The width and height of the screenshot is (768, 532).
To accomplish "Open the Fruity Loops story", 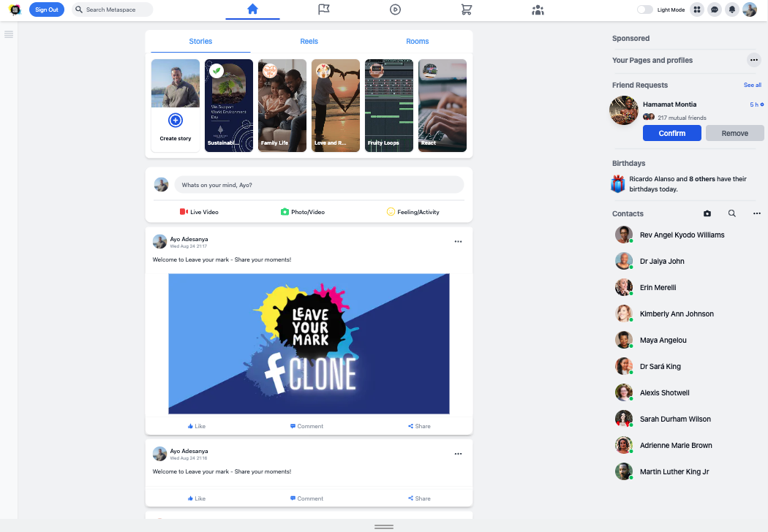I will click(x=389, y=105).
